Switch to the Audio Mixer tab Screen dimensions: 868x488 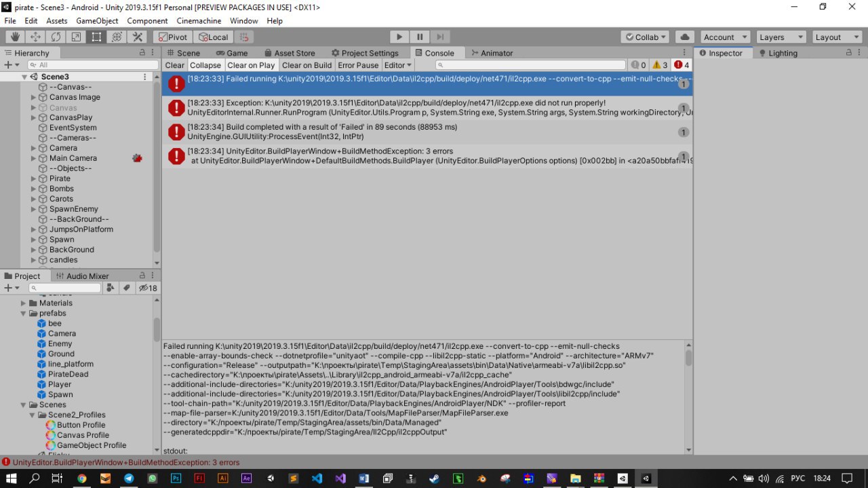pyautogui.click(x=82, y=276)
